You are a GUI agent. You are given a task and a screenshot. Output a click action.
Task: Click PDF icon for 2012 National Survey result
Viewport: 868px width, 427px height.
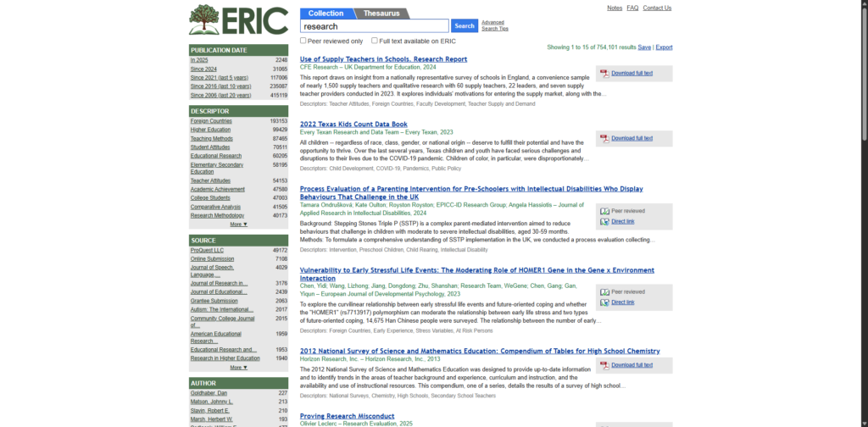[604, 365]
